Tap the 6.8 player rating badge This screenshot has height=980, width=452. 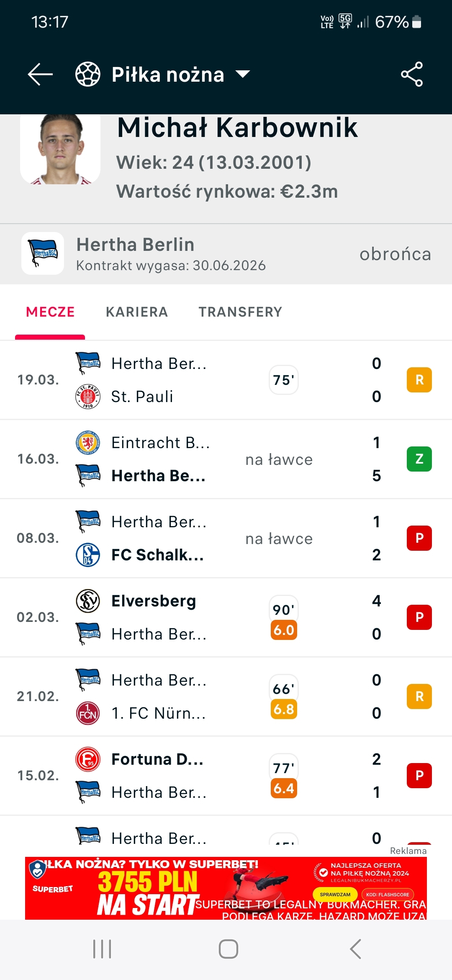coord(284,709)
